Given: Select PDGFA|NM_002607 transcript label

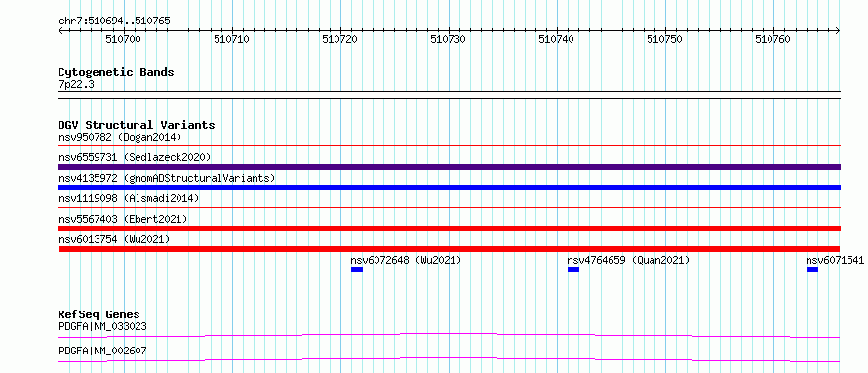Looking at the screenshot, I should [x=102, y=351].
